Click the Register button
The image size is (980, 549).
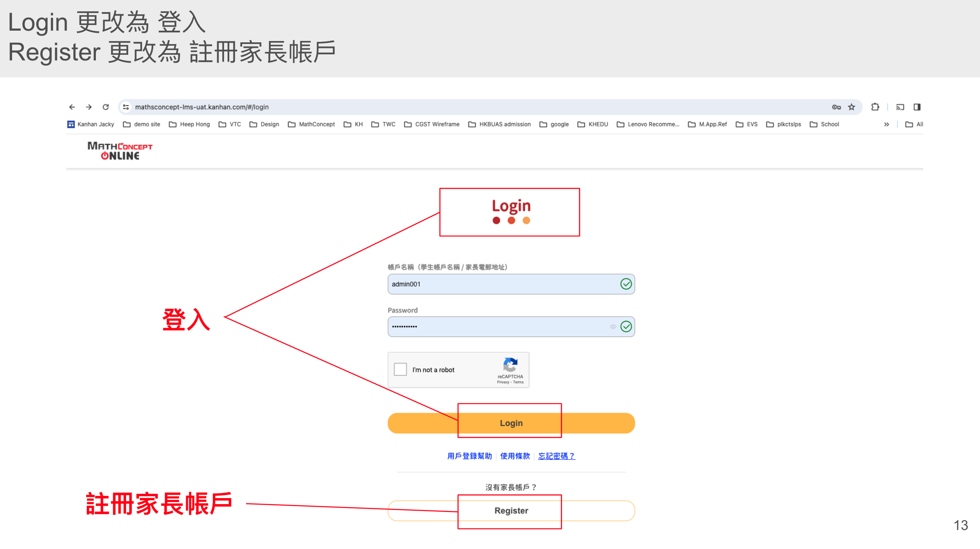click(x=511, y=511)
